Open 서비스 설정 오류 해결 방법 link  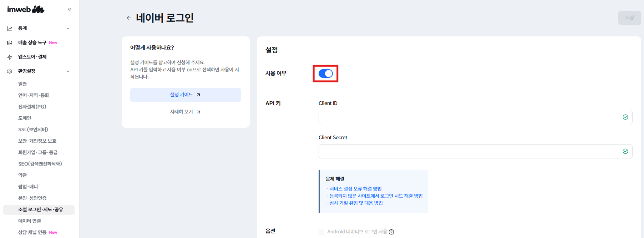(x=355, y=189)
